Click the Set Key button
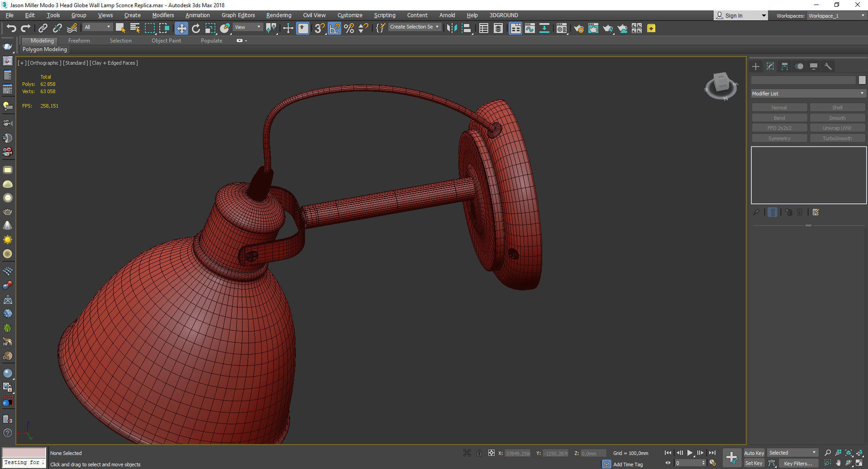868x469 pixels. [754, 463]
